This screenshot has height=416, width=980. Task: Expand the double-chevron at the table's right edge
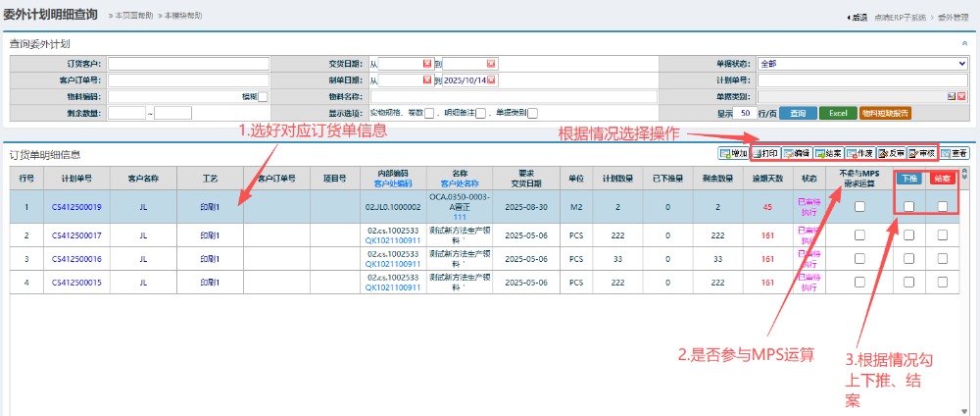click(x=963, y=175)
